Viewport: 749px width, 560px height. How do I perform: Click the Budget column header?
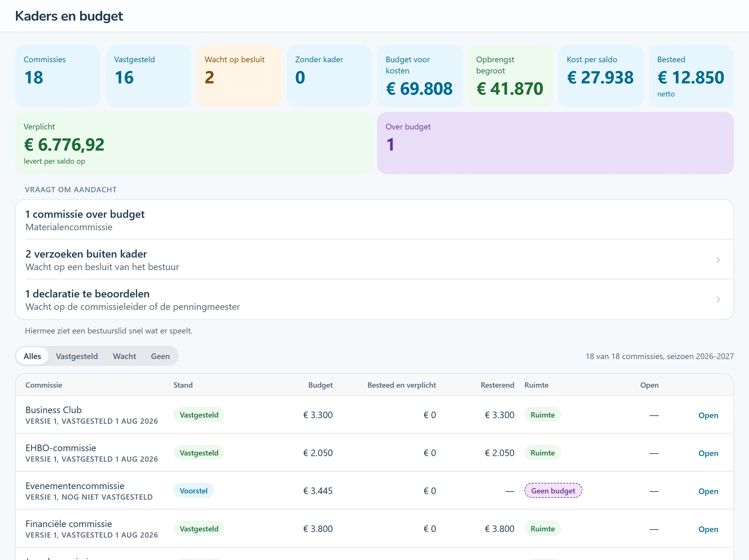point(320,385)
